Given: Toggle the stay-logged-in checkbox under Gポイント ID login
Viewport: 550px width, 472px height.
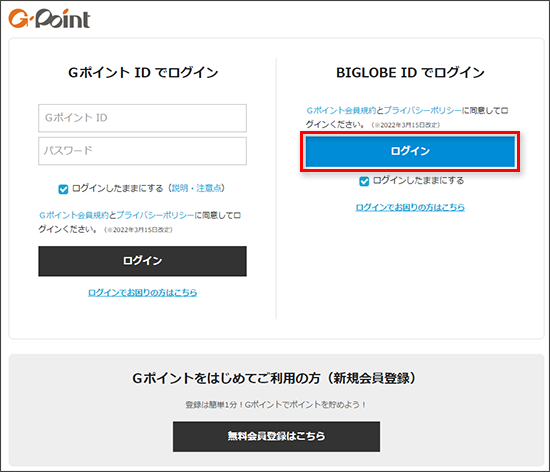Looking at the screenshot, I should [63, 189].
